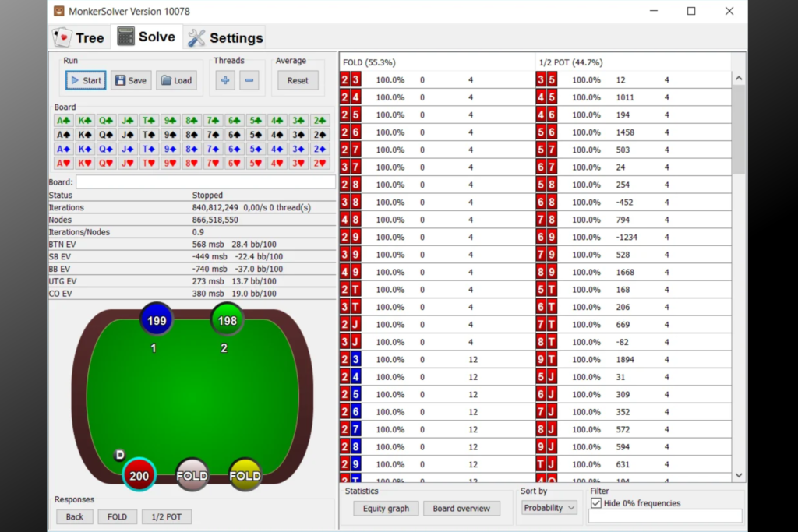Add a thread with the plus icon

(x=225, y=80)
